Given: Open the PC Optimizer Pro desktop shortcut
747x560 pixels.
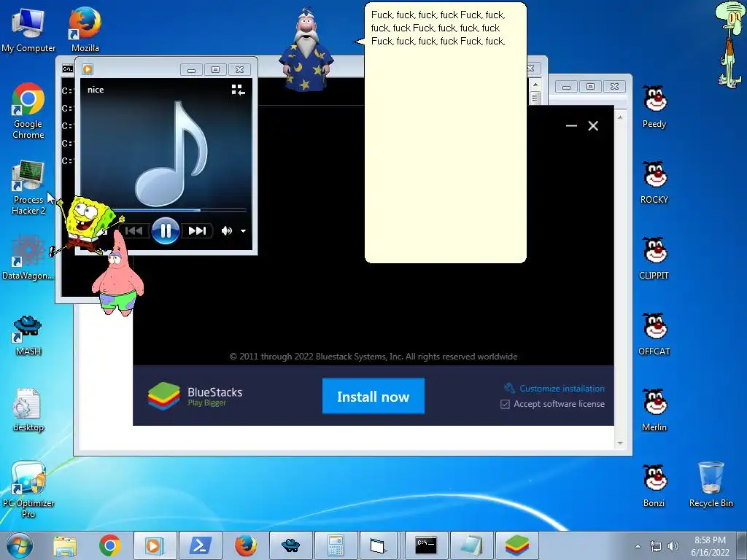Looking at the screenshot, I should pyautogui.click(x=28, y=489).
